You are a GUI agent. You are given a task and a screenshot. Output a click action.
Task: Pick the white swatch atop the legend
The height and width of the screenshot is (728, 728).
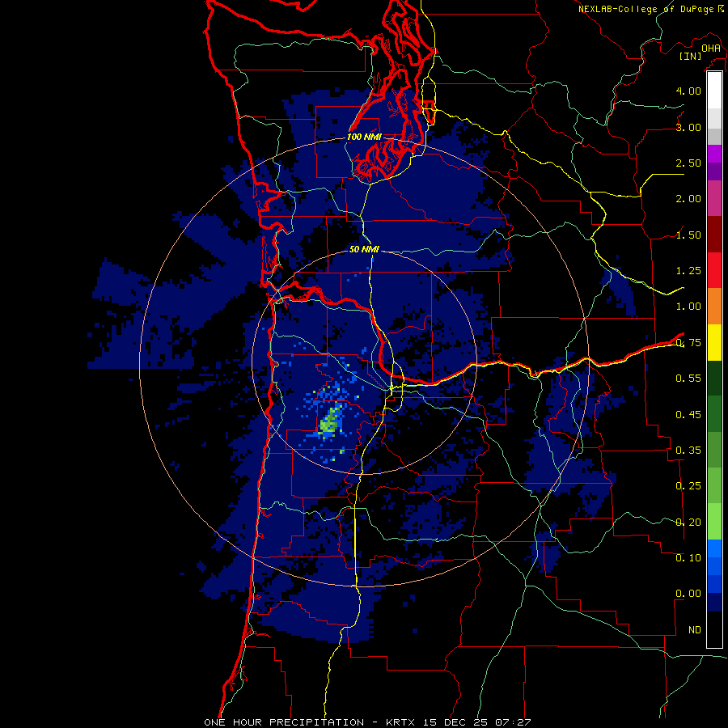(714, 91)
